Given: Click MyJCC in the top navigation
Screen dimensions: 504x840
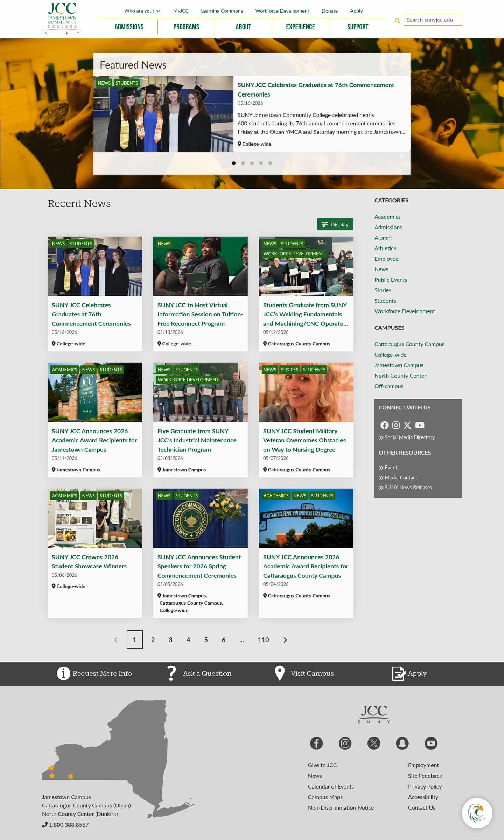Looking at the screenshot, I should [181, 11].
